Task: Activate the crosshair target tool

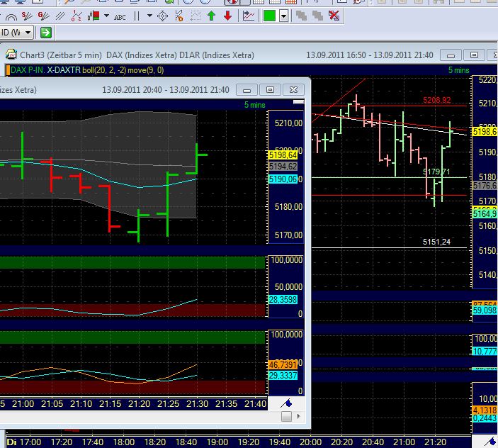Action: [163, 16]
